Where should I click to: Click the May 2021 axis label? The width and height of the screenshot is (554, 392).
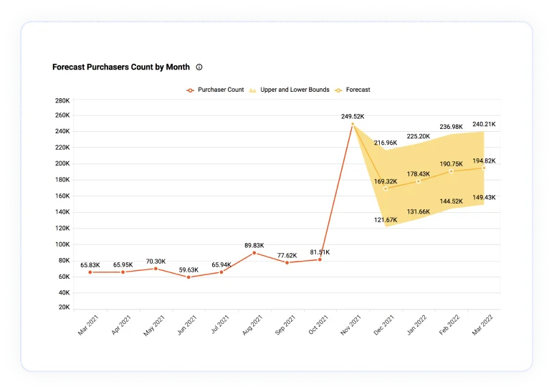154,325
